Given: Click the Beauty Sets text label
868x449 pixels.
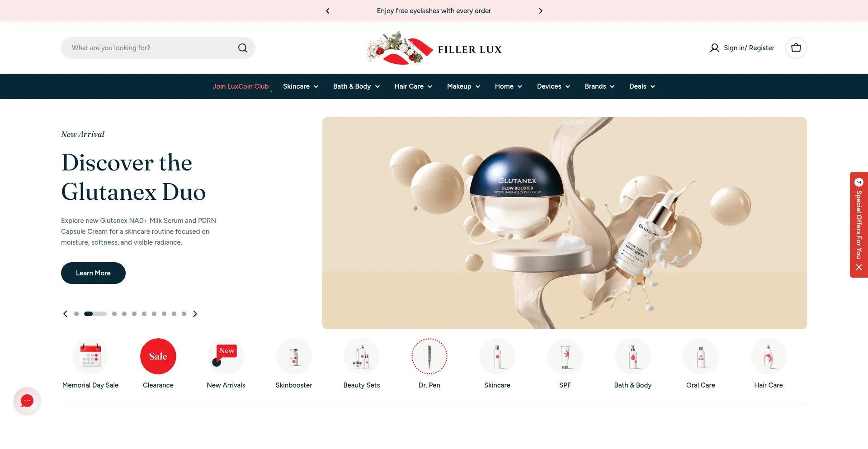Looking at the screenshot, I should 362,385.
